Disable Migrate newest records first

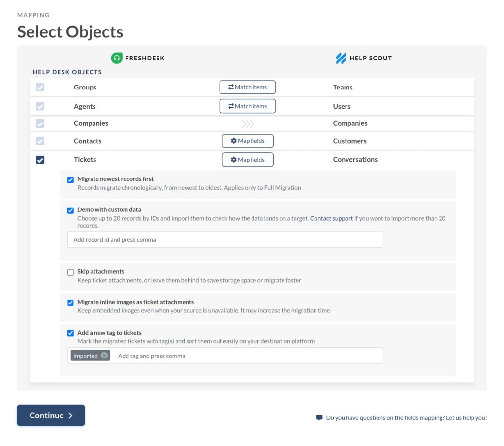70,179
